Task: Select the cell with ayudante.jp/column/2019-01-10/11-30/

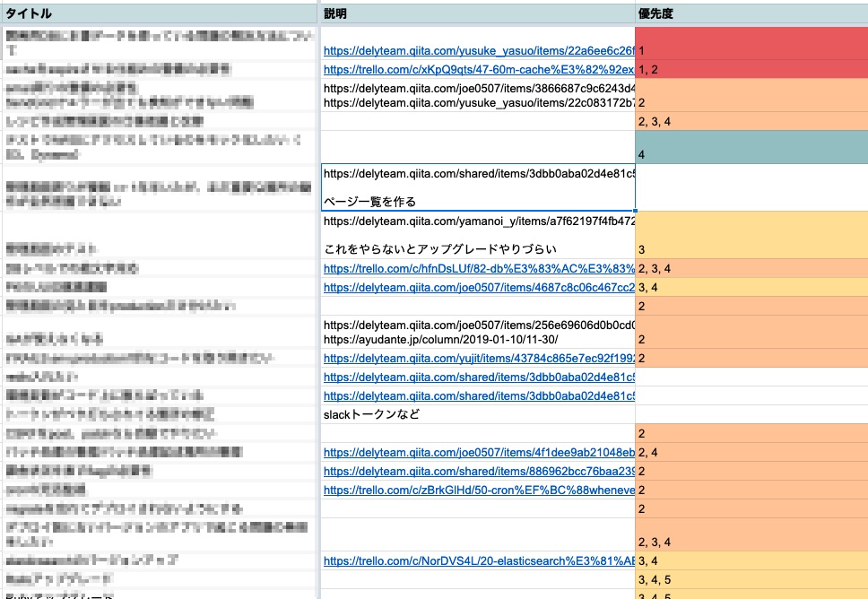Action: (x=478, y=332)
